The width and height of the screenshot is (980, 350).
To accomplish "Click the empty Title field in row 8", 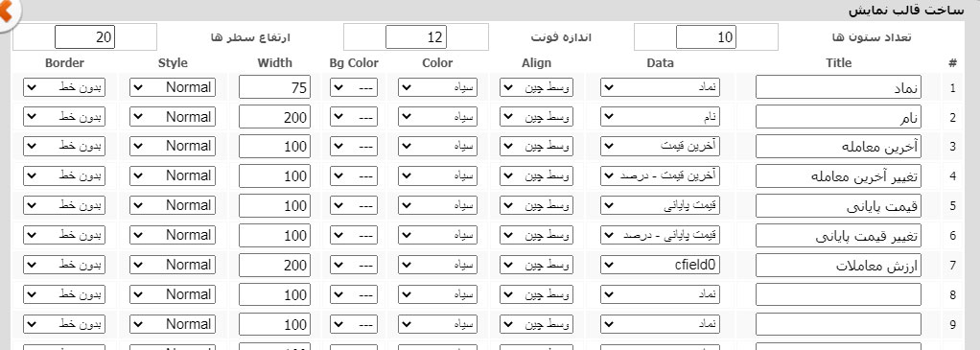I will click(x=838, y=294).
